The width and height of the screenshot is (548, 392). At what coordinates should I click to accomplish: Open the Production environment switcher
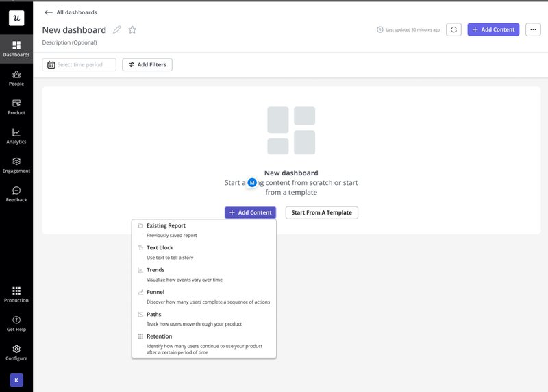tap(16, 294)
